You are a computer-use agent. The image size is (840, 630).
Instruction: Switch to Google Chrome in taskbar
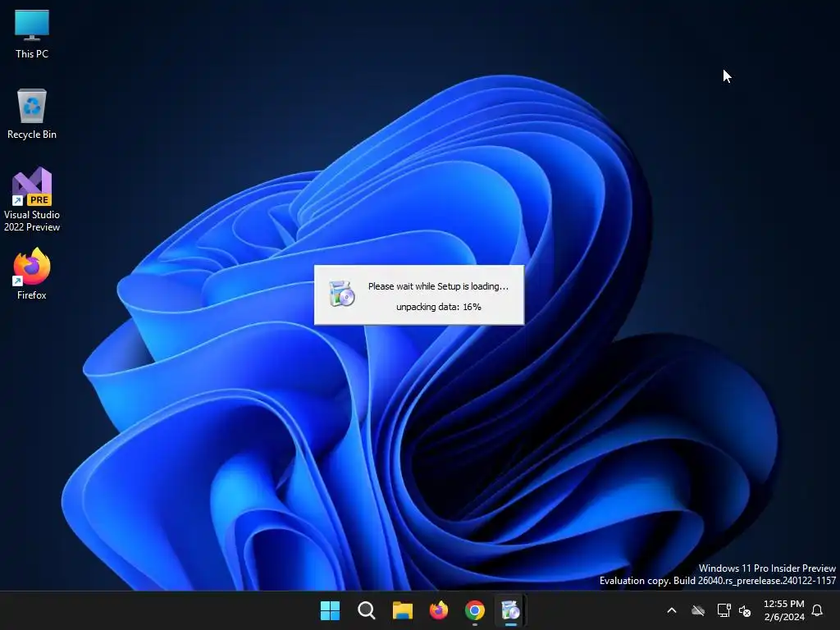(x=475, y=610)
